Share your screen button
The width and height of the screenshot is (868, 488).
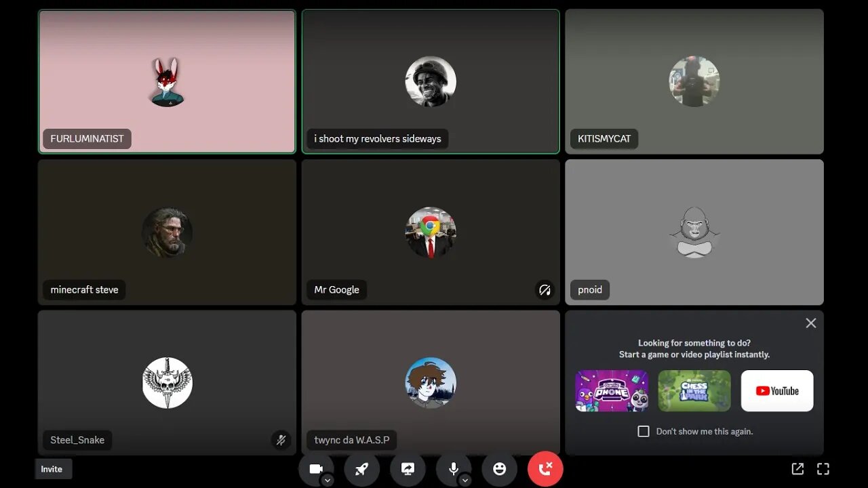(408, 469)
